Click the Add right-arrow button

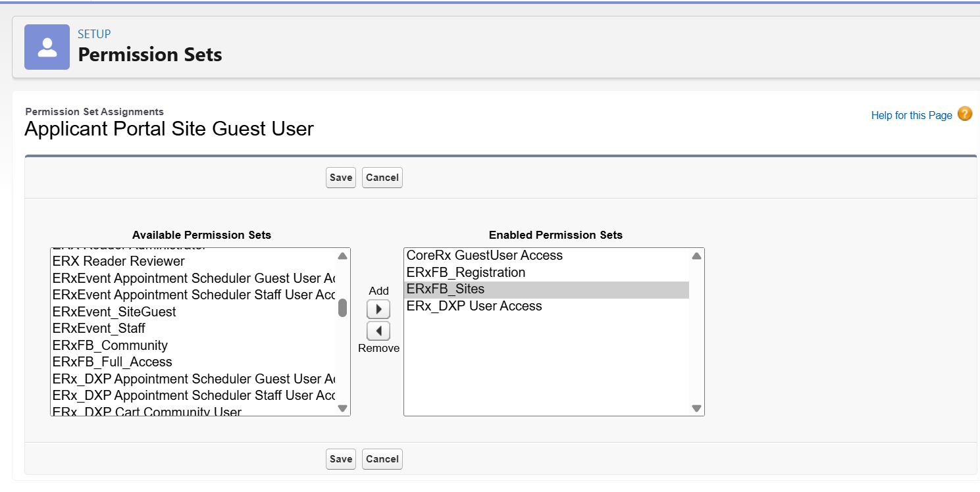point(378,309)
